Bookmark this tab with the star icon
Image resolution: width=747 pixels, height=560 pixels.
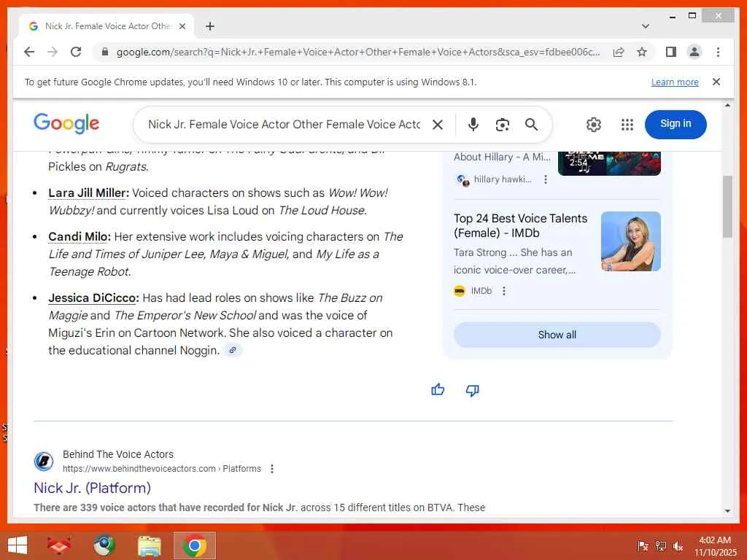pyautogui.click(x=642, y=52)
